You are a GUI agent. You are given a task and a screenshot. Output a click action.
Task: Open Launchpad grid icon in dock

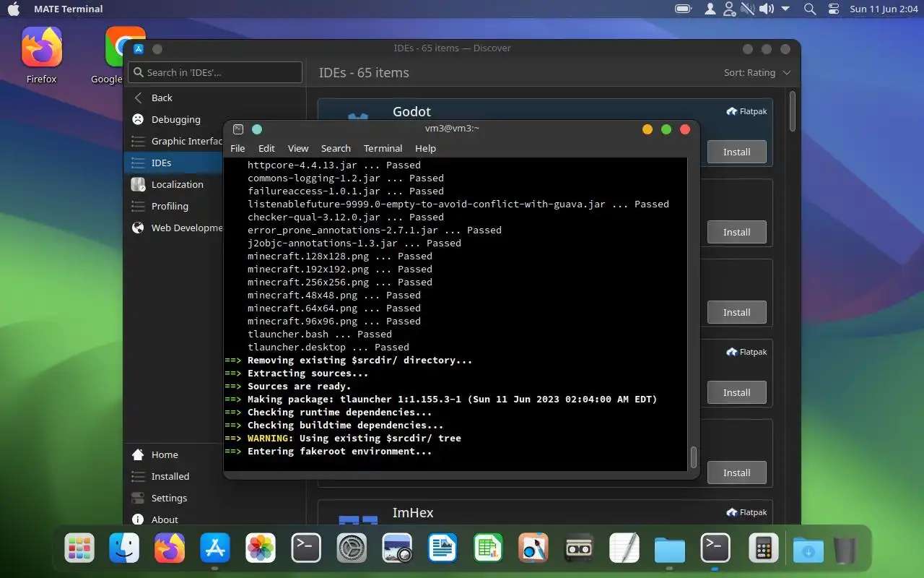tap(79, 548)
